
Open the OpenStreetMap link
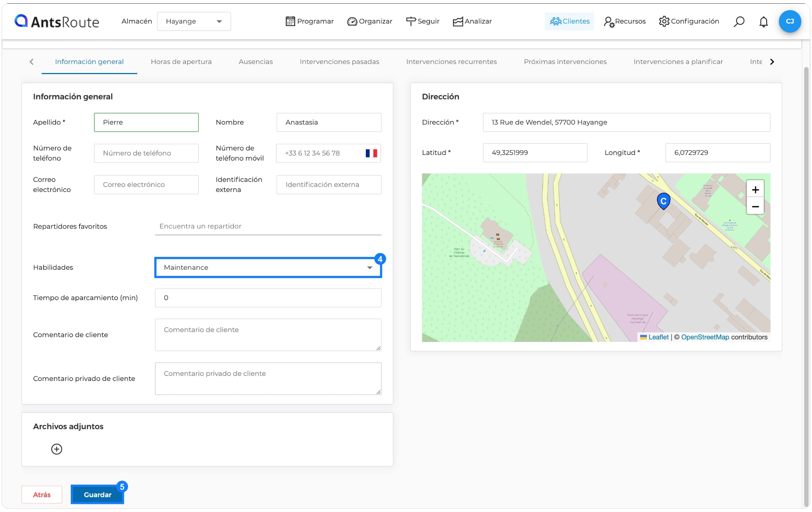(x=705, y=337)
